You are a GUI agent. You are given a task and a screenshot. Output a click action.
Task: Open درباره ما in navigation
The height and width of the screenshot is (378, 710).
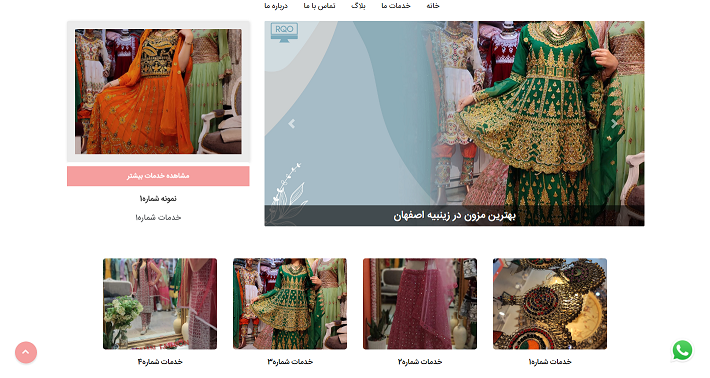(276, 6)
